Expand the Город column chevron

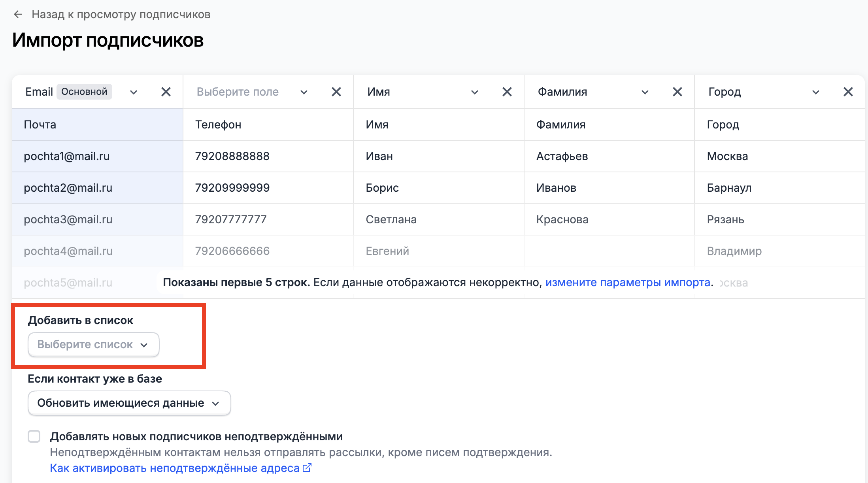point(816,92)
